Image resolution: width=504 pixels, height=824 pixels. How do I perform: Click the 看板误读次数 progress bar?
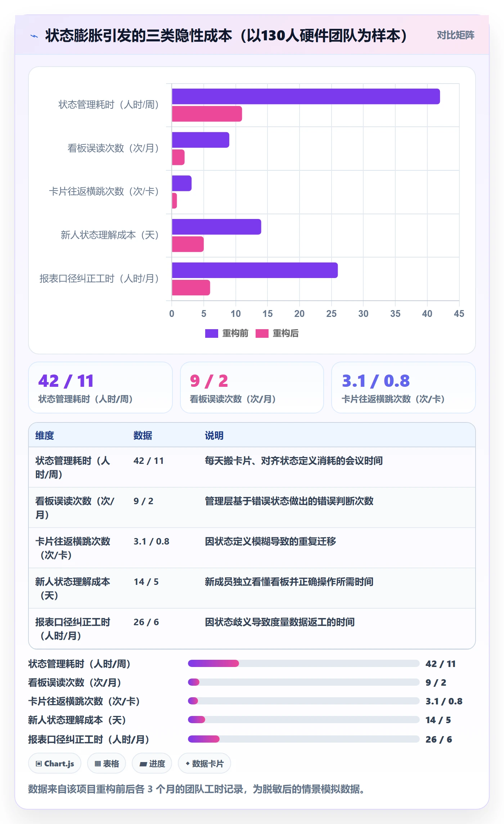point(304,682)
